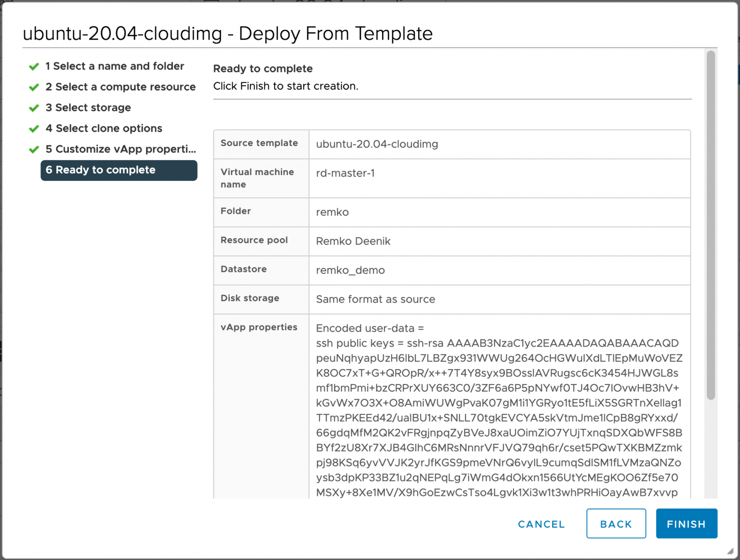Viewport: 740px width, 560px height.
Task: Cancel the template deployment
Action: 541,524
